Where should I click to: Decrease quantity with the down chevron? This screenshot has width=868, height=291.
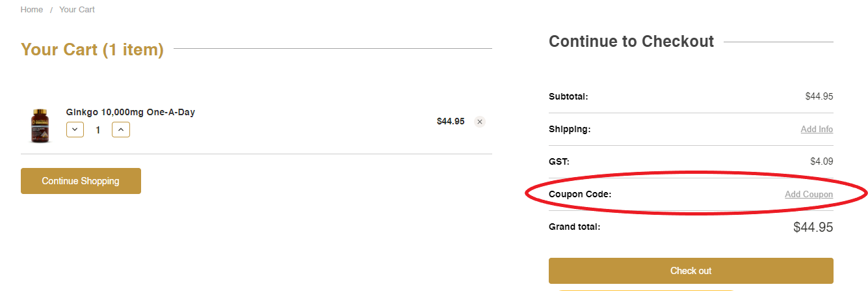[75, 130]
